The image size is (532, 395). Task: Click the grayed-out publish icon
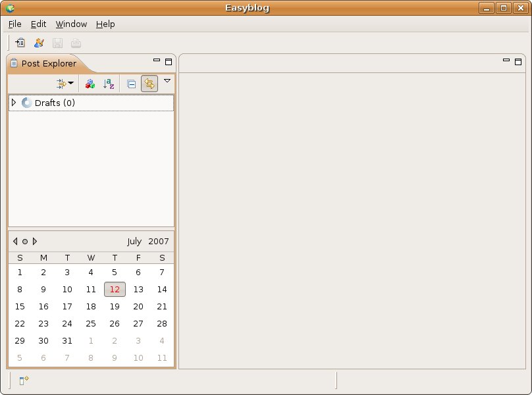pyautogui.click(x=76, y=43)
